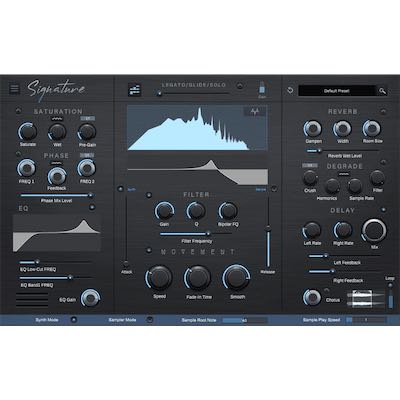Click the Sample Root Note value field

[x=245, y=320]
